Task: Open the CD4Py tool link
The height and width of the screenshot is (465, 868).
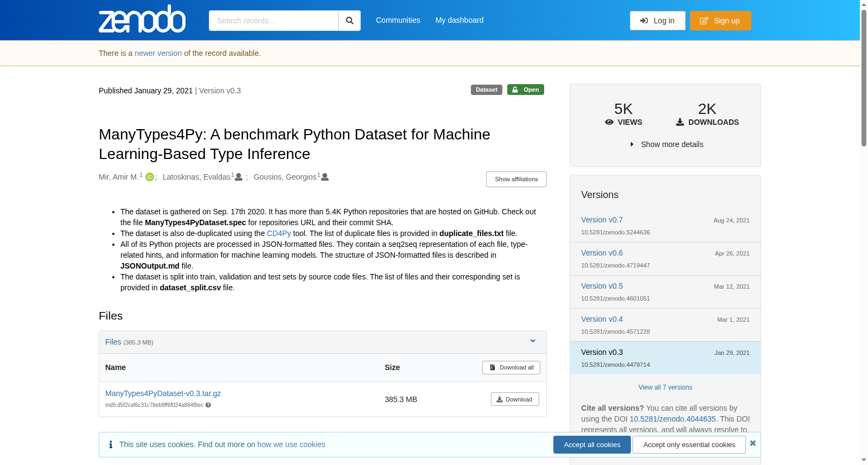Action: coord(279,233)
